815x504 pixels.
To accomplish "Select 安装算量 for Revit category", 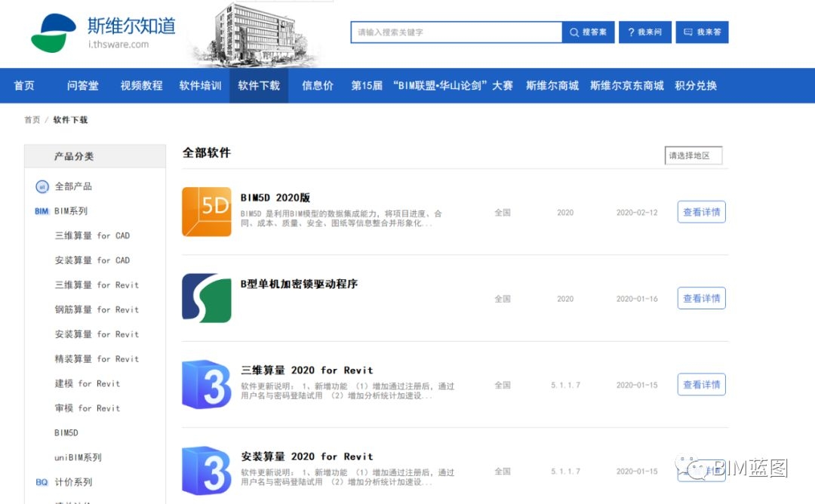I will [x=97, y=334].
